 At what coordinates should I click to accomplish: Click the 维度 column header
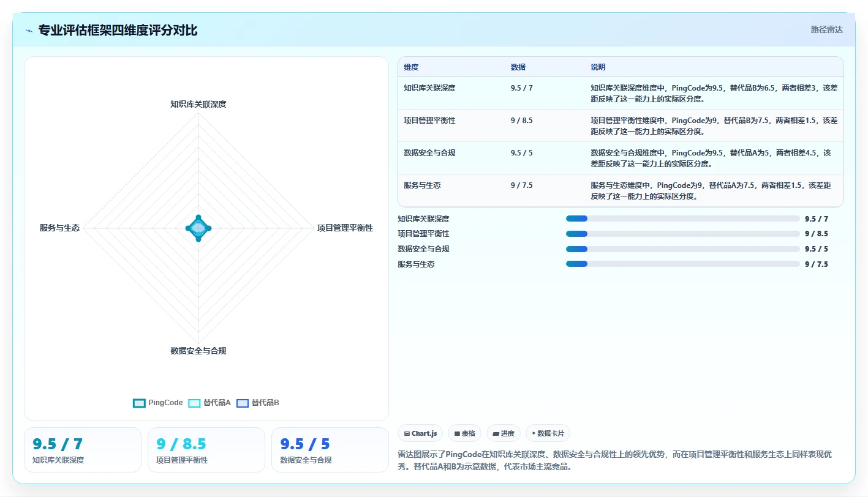[412, 67]
